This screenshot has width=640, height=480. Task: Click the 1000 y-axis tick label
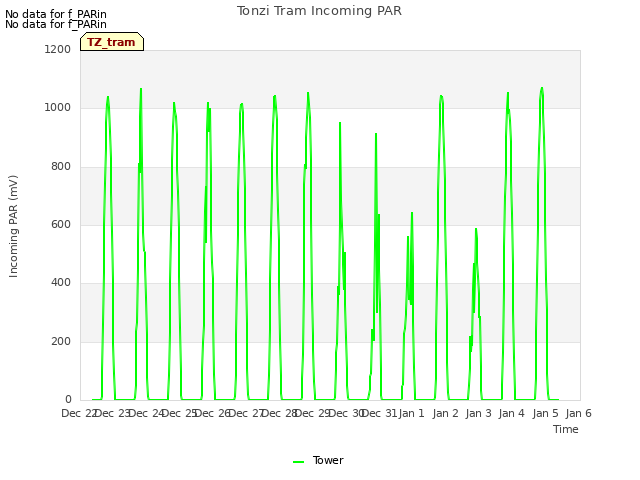58,108
